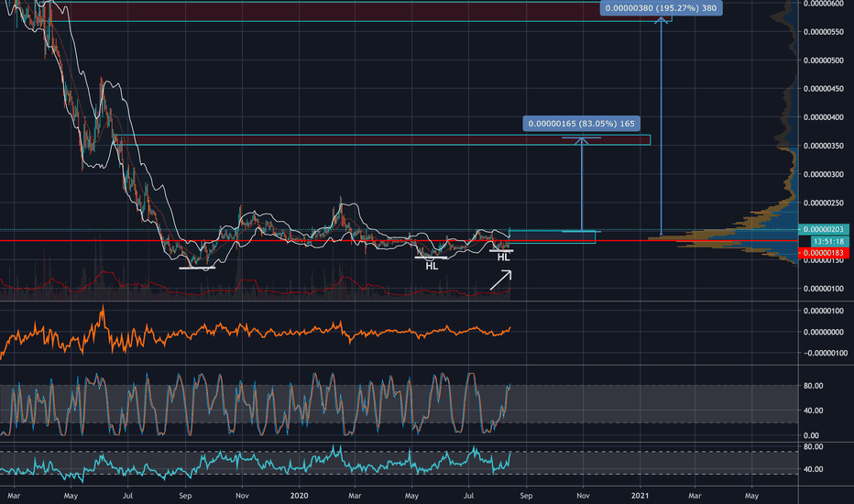Click the 0.00000000 oscillator scale label
The height and width of the screenshot is (504, 854).
point(824,332)
